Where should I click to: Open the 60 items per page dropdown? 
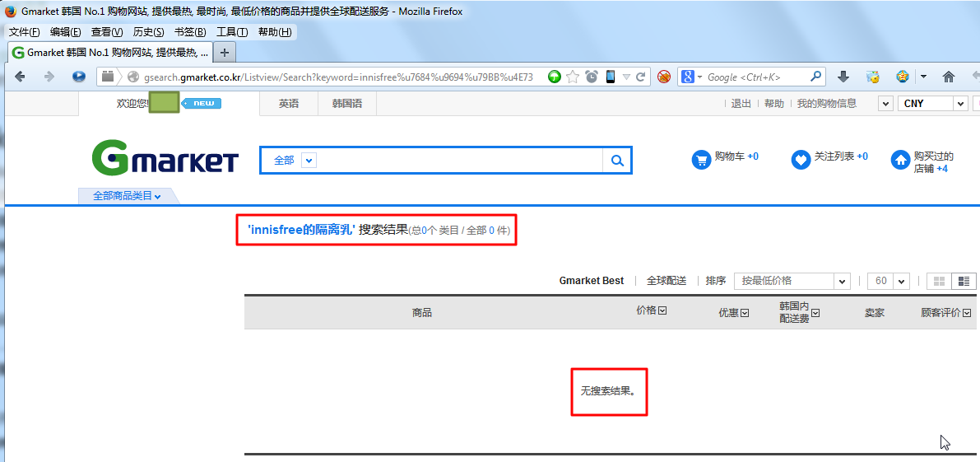(x=888, y=282)
